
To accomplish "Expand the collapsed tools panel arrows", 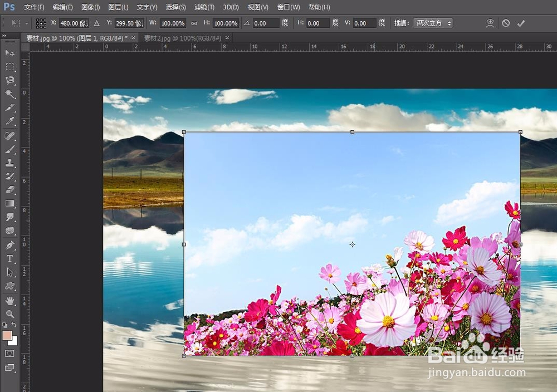I will pos(4,36).
